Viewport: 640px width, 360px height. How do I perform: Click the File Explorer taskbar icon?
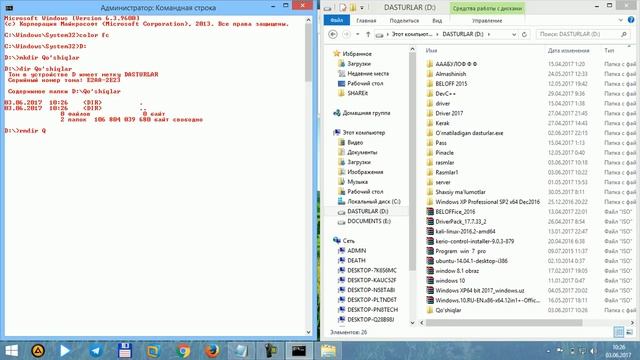328,351
